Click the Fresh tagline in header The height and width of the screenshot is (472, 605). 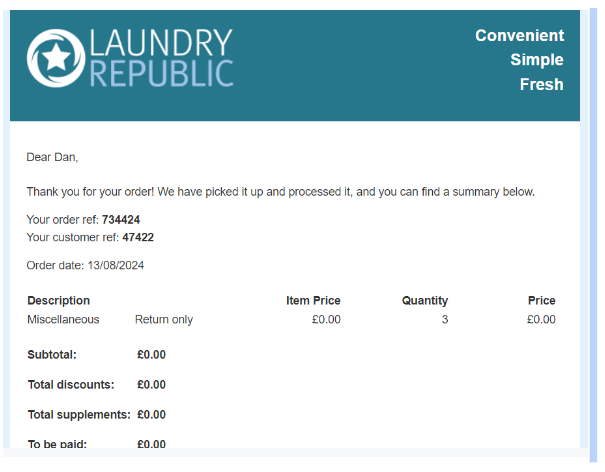(541, 85)
